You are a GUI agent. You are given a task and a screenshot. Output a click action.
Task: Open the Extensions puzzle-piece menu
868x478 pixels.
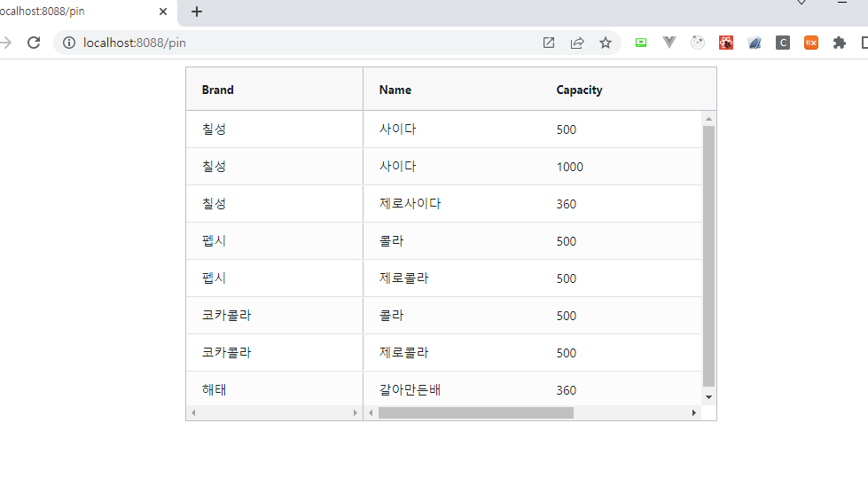point(840,43)
